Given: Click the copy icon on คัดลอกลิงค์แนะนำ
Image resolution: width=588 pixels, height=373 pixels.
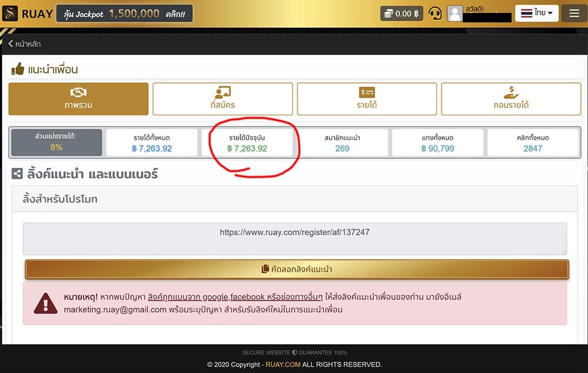Looking at the screenshot, I should click(x=265, y=269).
